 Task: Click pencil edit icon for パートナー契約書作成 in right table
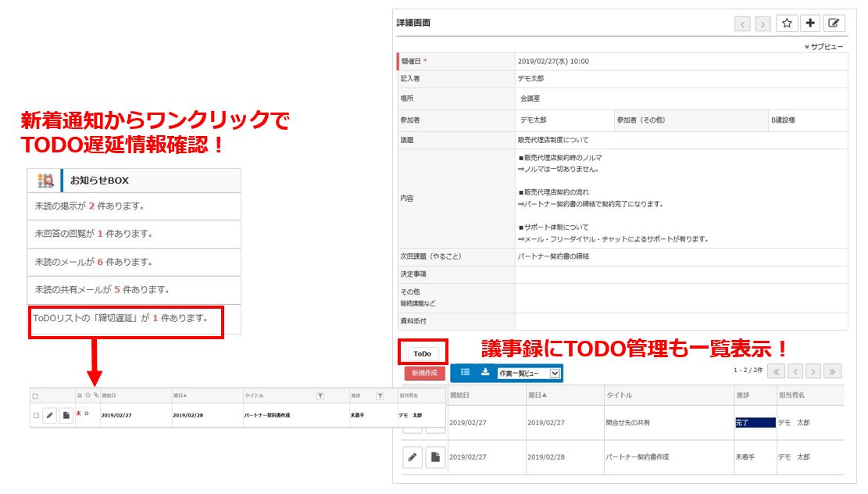coord(413,457)
